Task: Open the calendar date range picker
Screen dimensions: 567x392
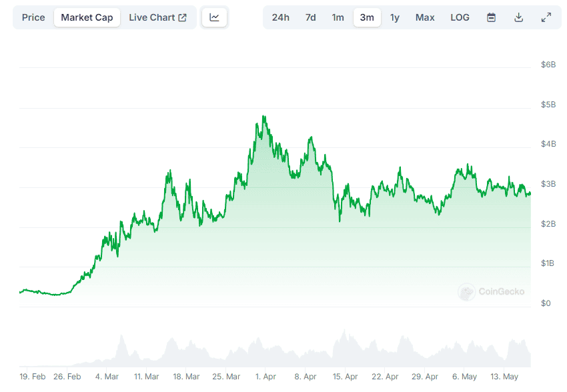Action: coord(491,17)
